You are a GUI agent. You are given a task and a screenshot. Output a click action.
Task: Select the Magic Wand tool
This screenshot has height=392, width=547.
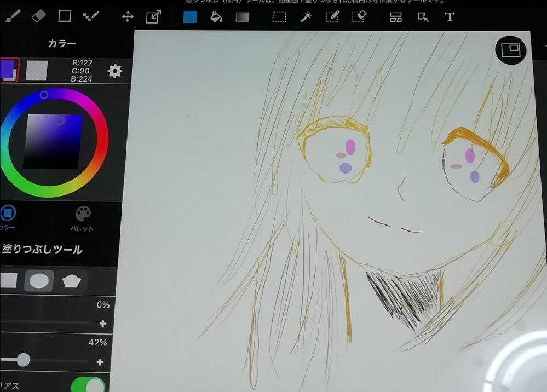coord(306,17)
